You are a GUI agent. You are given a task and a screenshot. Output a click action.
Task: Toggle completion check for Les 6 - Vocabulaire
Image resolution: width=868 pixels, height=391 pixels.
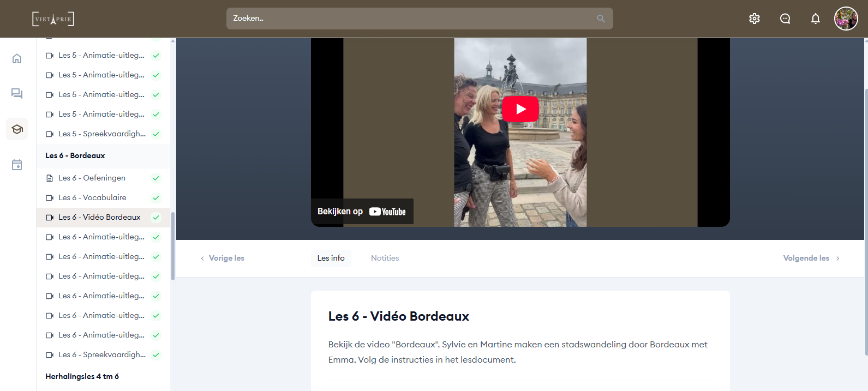pos(156,198)
